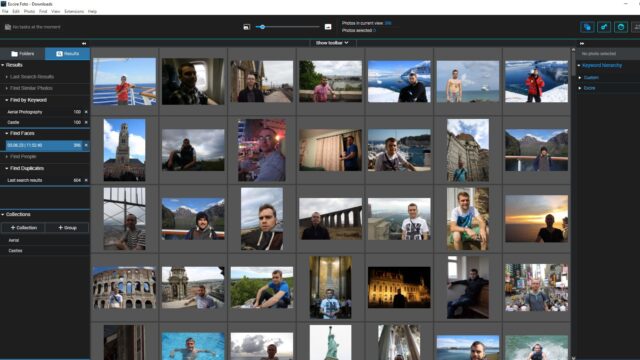Click the smaller thumbnails icon left of the zoom slider
Screen dimensions: 640x360
[247, 27]
